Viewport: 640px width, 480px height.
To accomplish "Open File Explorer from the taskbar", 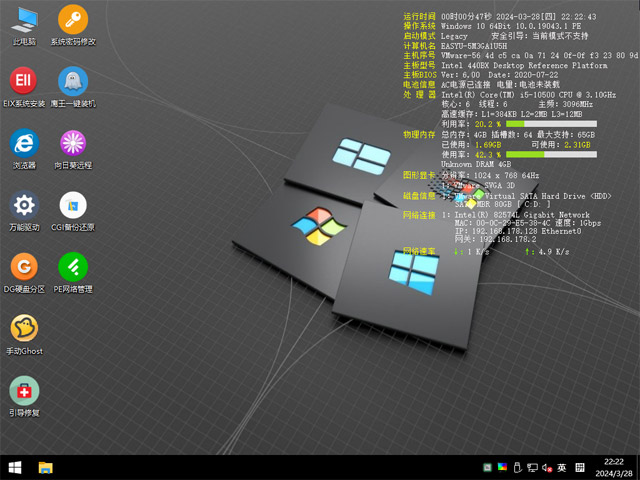I will pyautogui.click(x=45, y=467).
